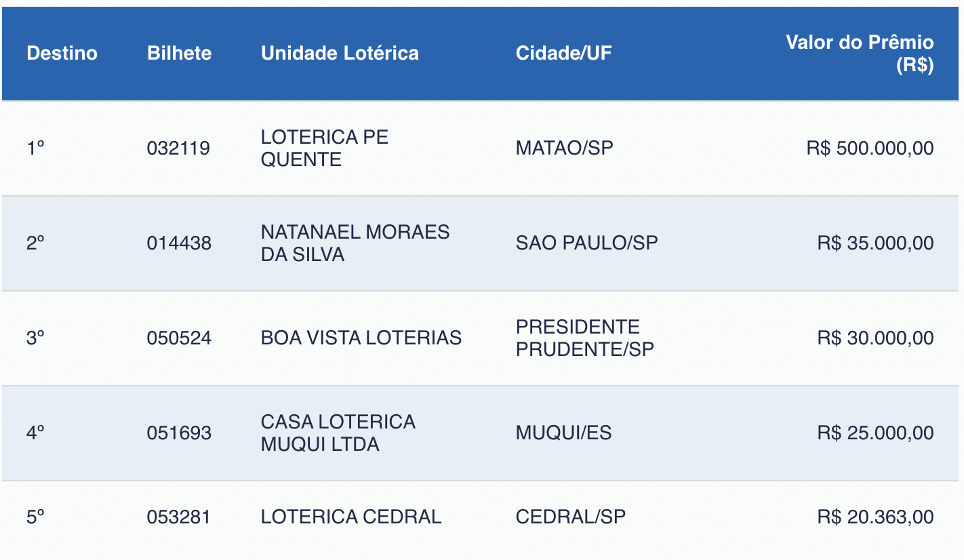Click the R$ 20.363,00 prize value

point(875,517)
